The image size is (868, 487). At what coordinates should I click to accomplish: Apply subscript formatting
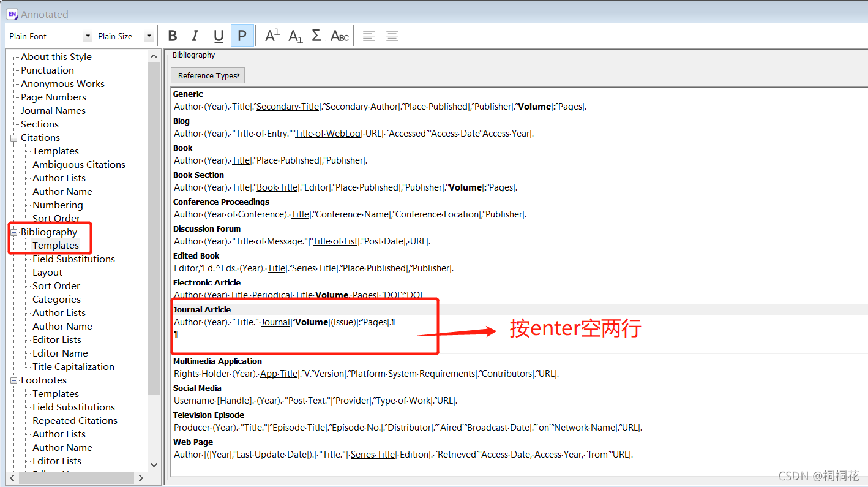(294, 36)
